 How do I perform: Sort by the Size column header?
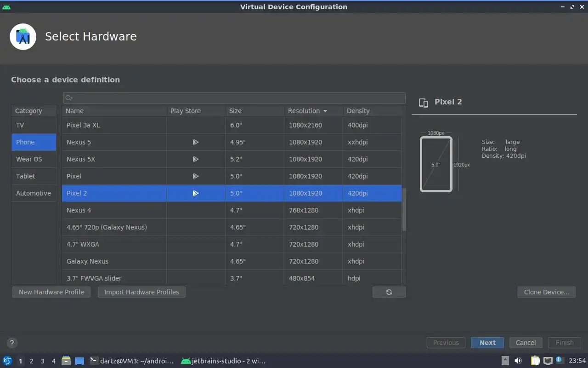click(x=254, y=111)
